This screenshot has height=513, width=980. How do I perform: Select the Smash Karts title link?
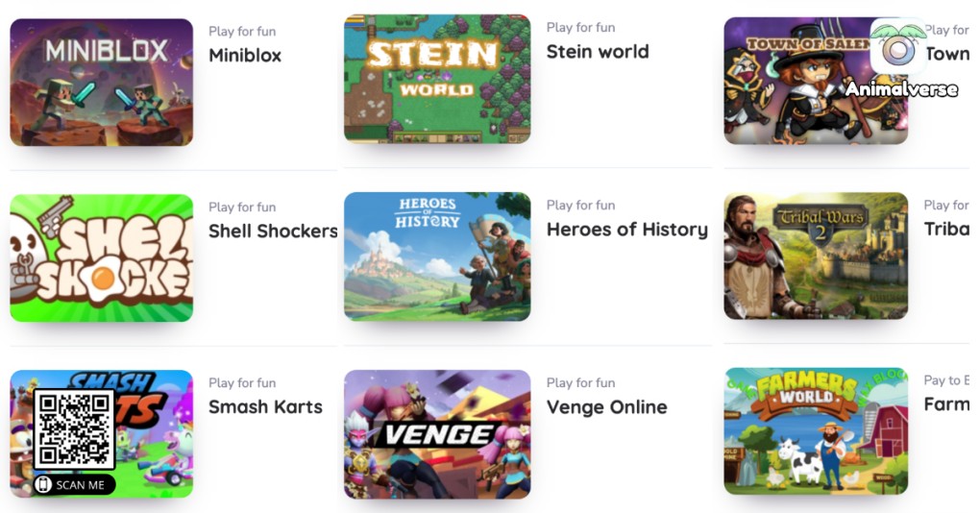(x=265, y=406)
